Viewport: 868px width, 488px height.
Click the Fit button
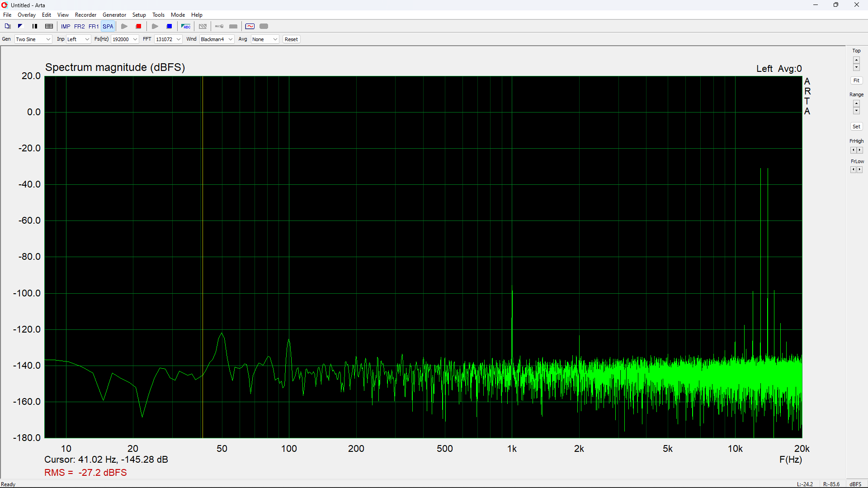[x=856, y=80]
